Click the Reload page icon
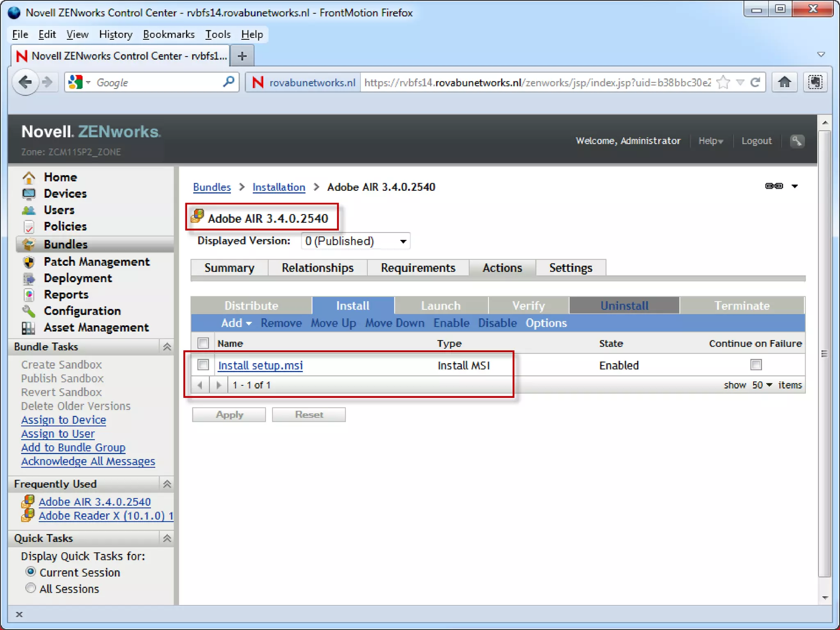The width and height of the screenshot is (840, 630). [755, 82]
